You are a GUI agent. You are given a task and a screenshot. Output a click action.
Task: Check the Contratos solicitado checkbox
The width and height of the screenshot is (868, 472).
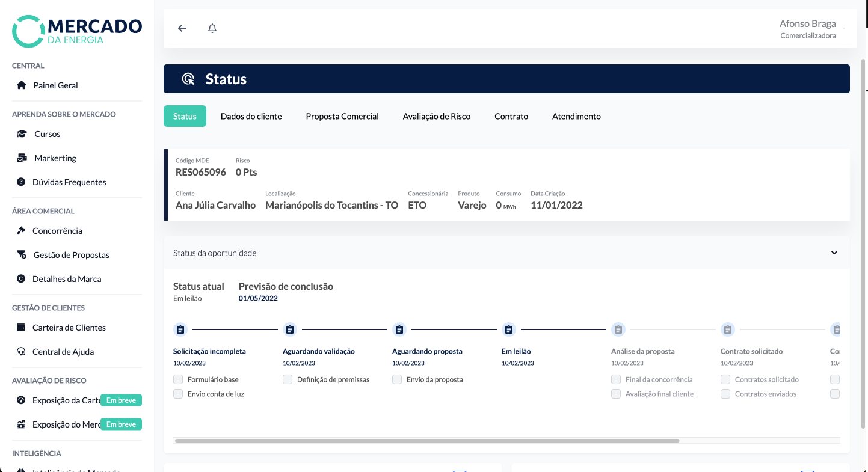725,379
